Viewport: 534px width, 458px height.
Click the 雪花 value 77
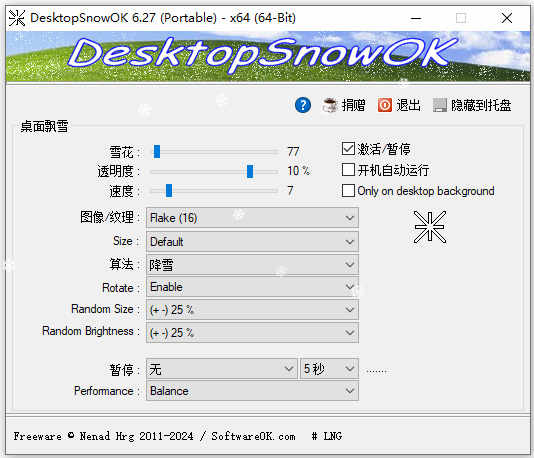click(x=293, y=152)
